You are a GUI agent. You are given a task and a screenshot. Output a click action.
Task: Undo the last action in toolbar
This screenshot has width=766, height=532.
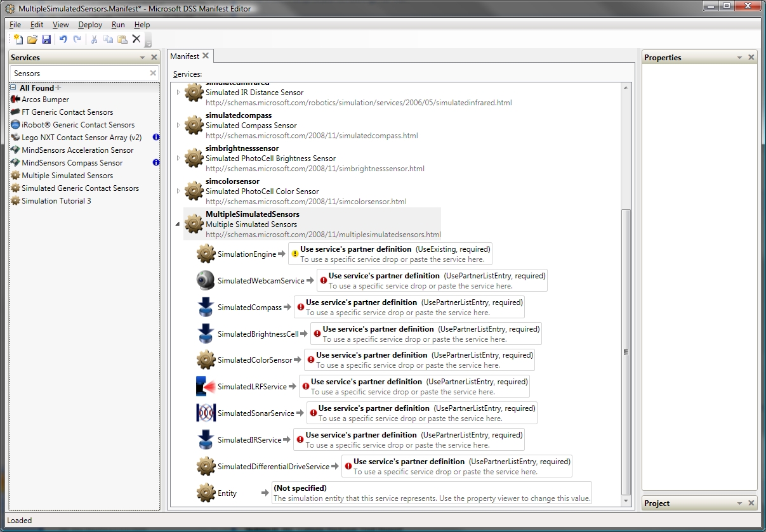click(63, 39)
